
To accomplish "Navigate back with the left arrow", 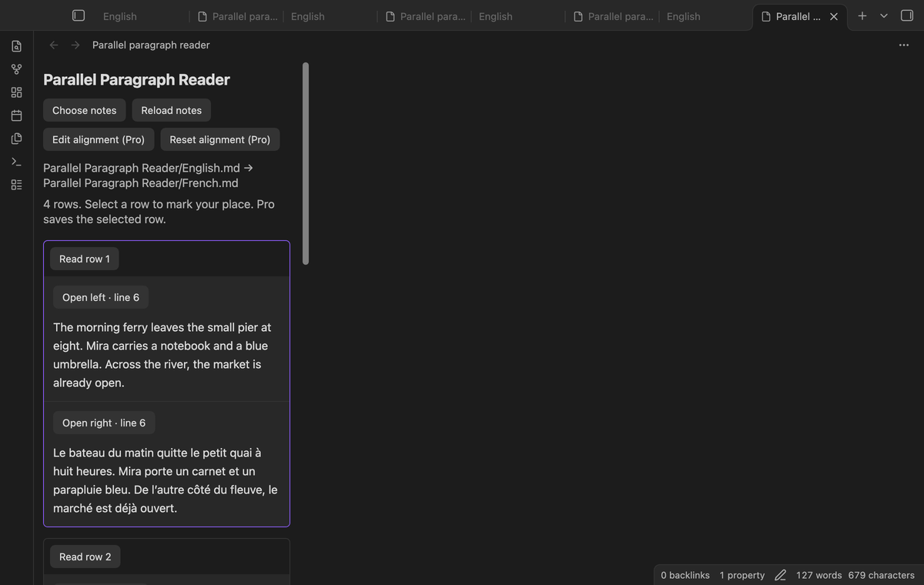I will (x=54, y=45).
